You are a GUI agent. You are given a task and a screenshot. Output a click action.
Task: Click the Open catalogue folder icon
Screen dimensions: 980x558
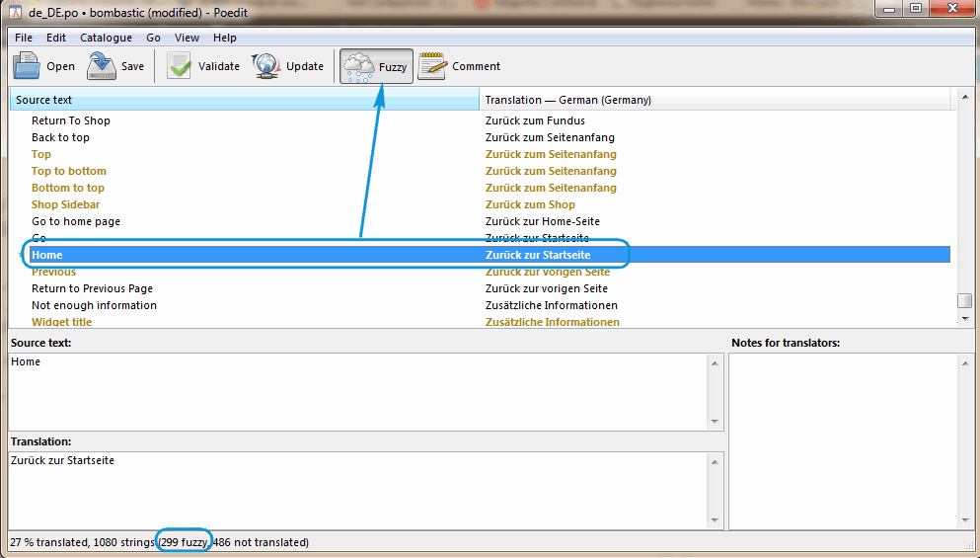pos(27,66)
